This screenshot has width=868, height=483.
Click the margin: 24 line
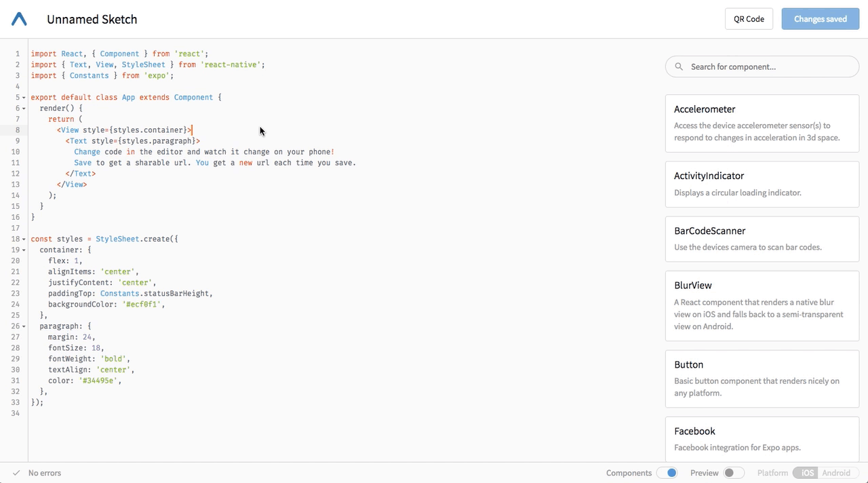pyautogui.click(x=72, y=337)
